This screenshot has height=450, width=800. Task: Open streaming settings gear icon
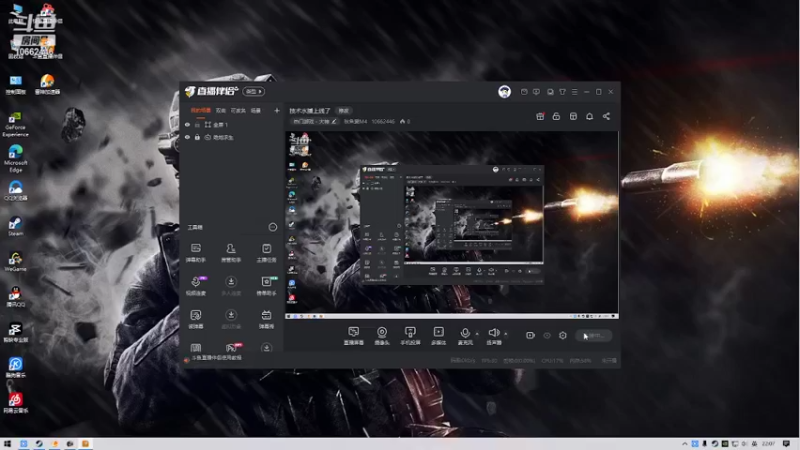point(563,335)
